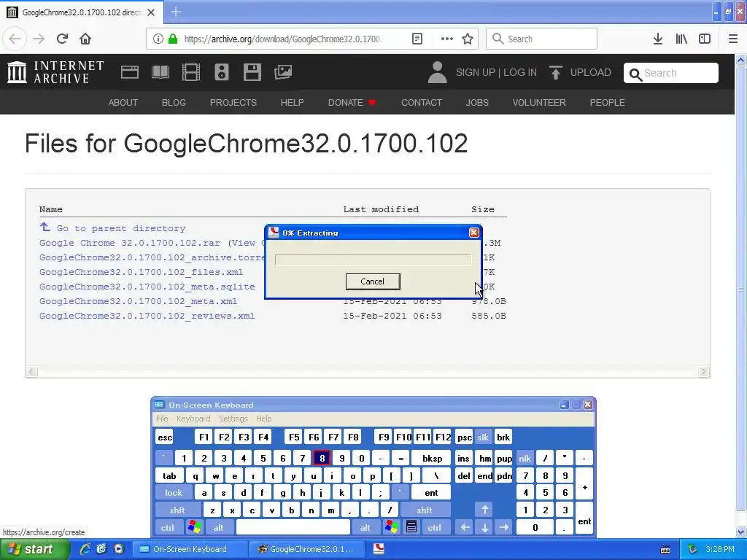
Task: Toggle the Firefox sidebar icon
Action: point(705,39)
